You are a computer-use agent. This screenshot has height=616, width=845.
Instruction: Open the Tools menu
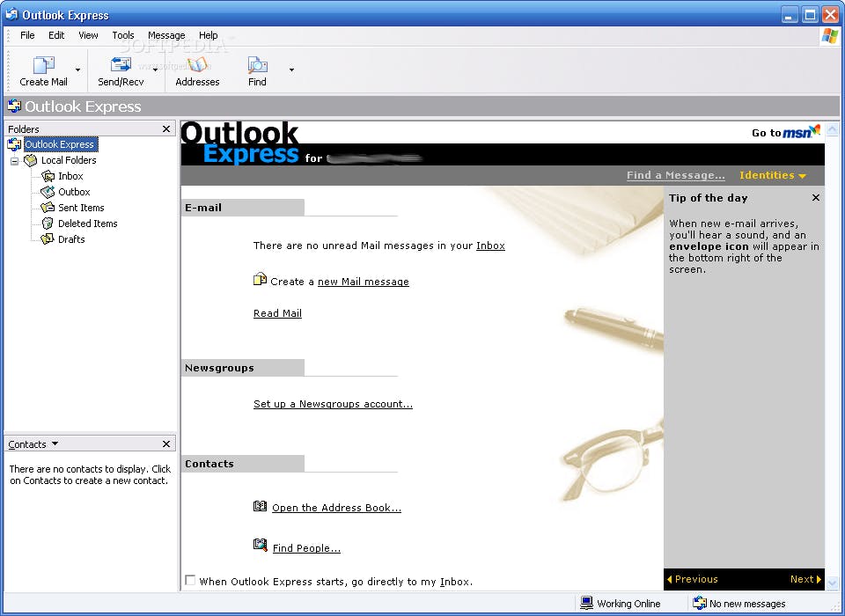point(122,35)
